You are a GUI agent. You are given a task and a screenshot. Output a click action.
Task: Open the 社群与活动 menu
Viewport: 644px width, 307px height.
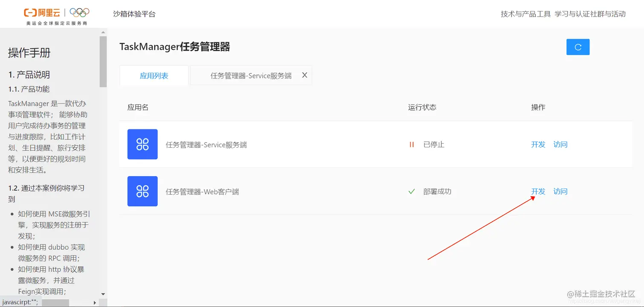pyautogui.click(x=608, y=14)
